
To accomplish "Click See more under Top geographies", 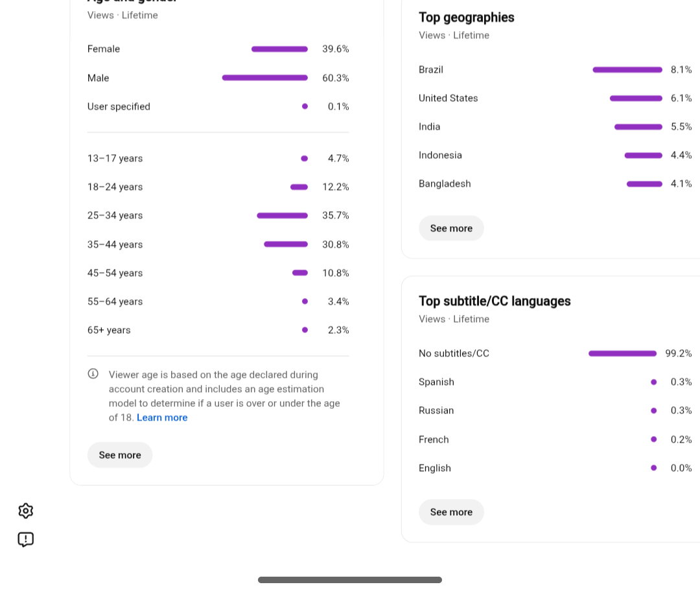I will [x=451, y=228].
